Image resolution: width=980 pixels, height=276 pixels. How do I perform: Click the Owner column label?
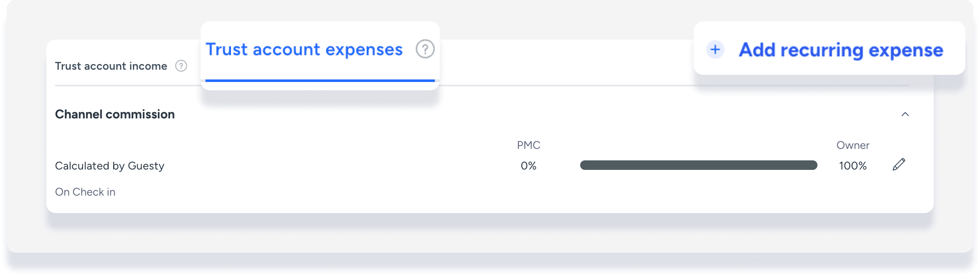click(853, 145)
